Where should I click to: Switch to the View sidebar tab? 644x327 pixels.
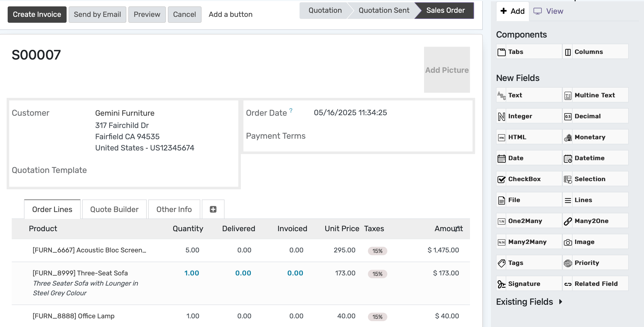[x=548, y=11]
